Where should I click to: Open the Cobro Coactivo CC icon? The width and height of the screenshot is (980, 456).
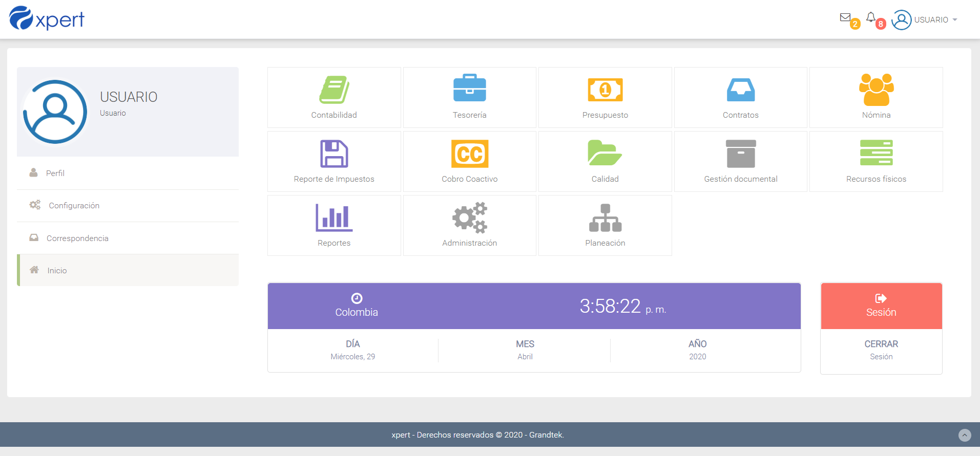coord(469,154)
